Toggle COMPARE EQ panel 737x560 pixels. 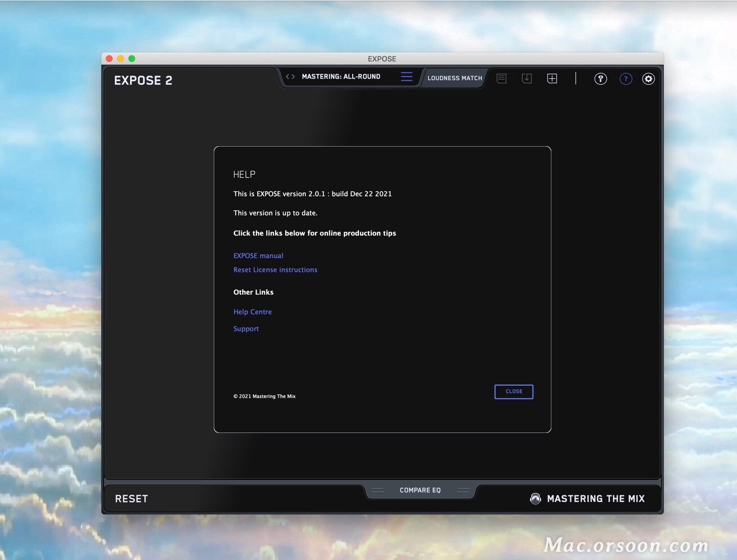click(420, 490)
